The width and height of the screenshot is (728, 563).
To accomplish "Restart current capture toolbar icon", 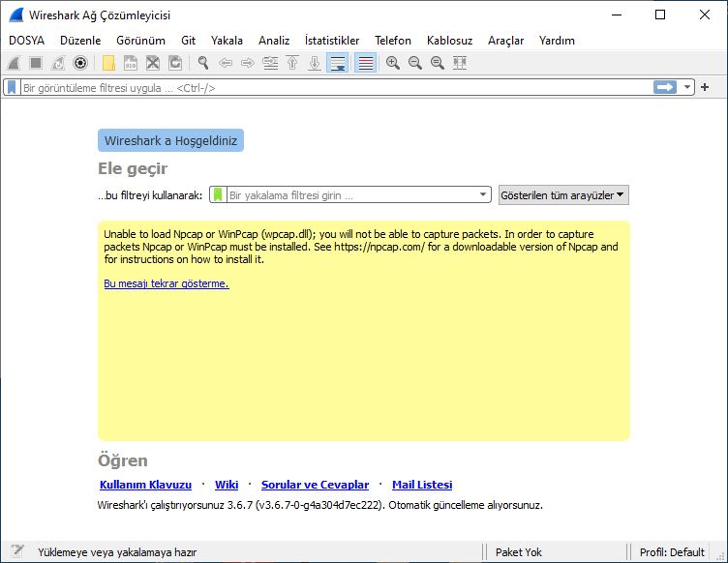I will click(58, 63).
